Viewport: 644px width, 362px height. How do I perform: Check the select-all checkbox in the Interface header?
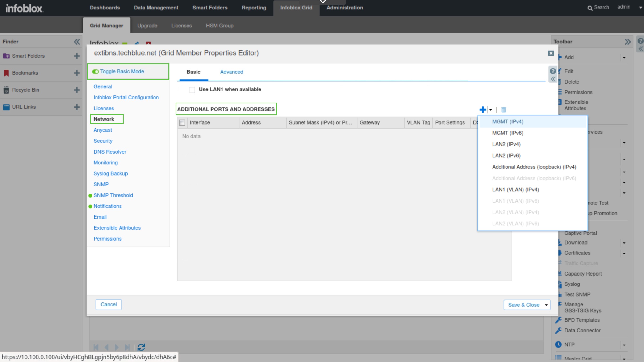[182, 123]
